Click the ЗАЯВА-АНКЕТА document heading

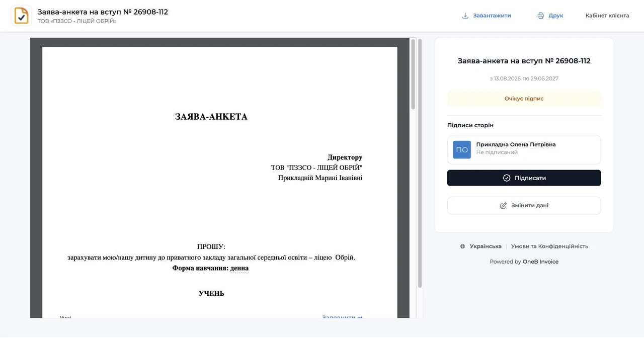211,117
